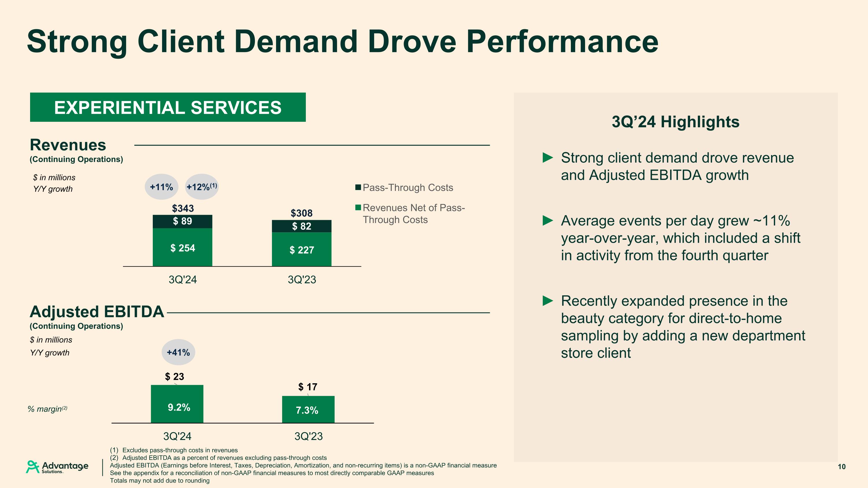Click the +11% growth bubble

161,187
